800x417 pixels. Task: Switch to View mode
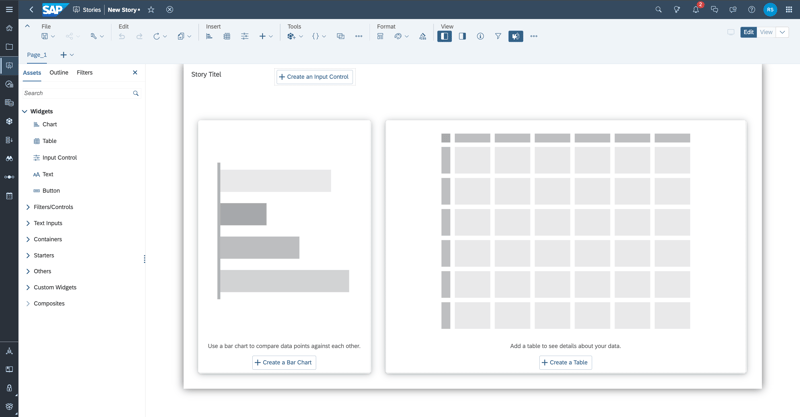[x=766, y=32]
